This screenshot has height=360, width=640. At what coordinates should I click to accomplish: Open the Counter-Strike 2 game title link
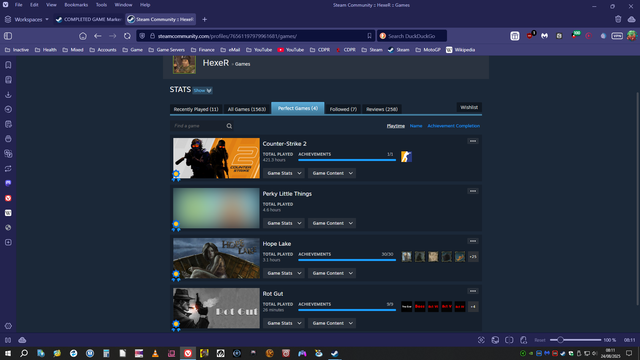(x=284, y=144)
